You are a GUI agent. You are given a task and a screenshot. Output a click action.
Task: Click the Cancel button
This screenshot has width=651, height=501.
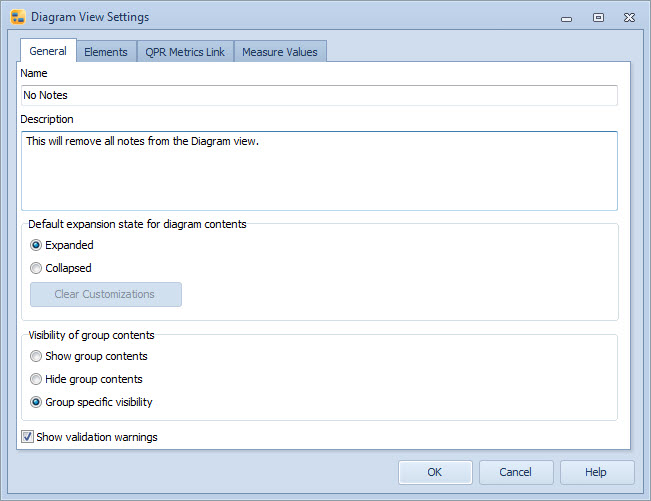click(516, 472)
